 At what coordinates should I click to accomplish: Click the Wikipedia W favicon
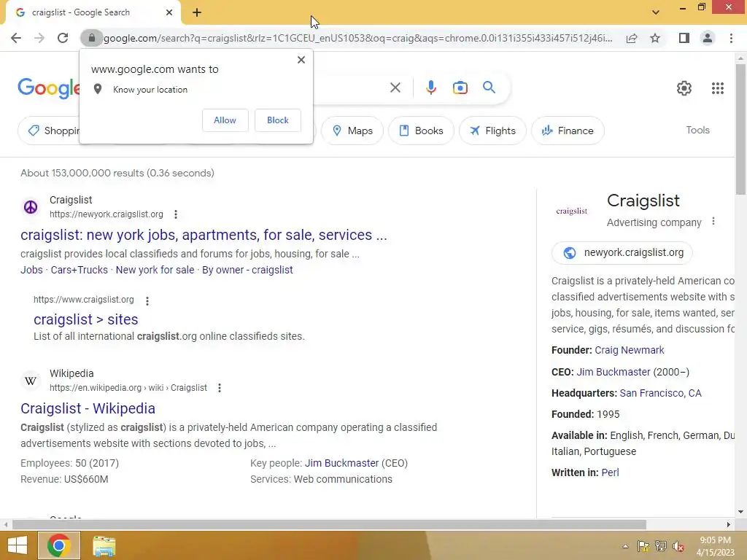(31, 381)
